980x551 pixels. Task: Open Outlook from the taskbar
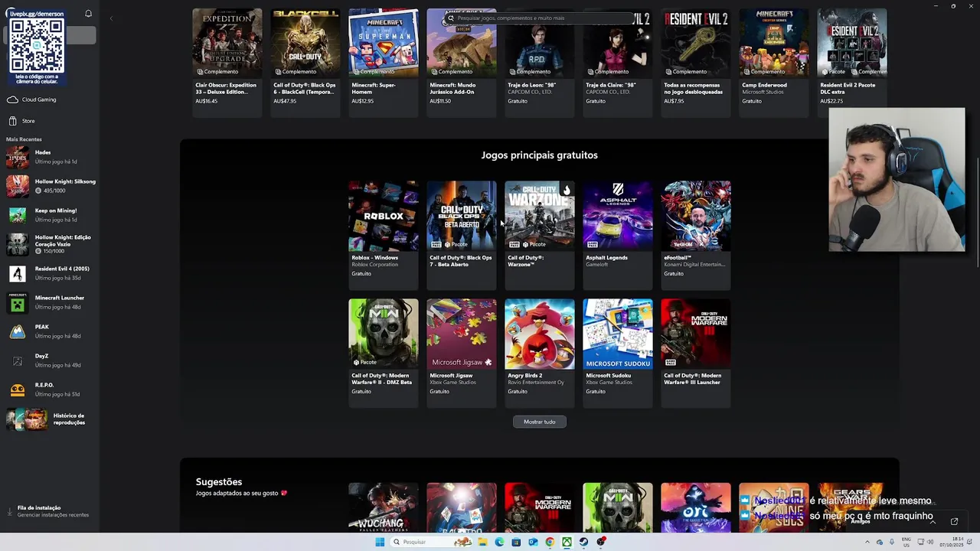point(533,542)
